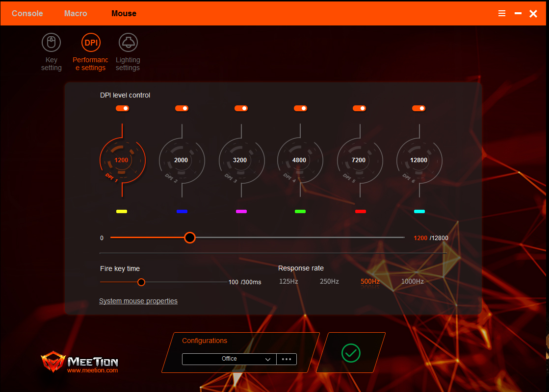The image size is (549, 392).
Task: Open the Office configurations dropdown
Action: tap(229, 359)
